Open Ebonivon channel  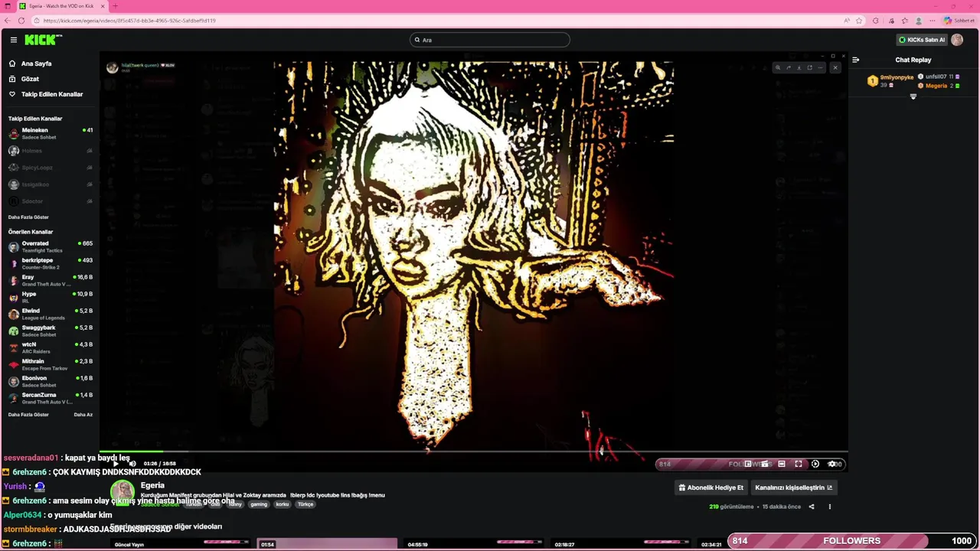click(x=50, y=381)
